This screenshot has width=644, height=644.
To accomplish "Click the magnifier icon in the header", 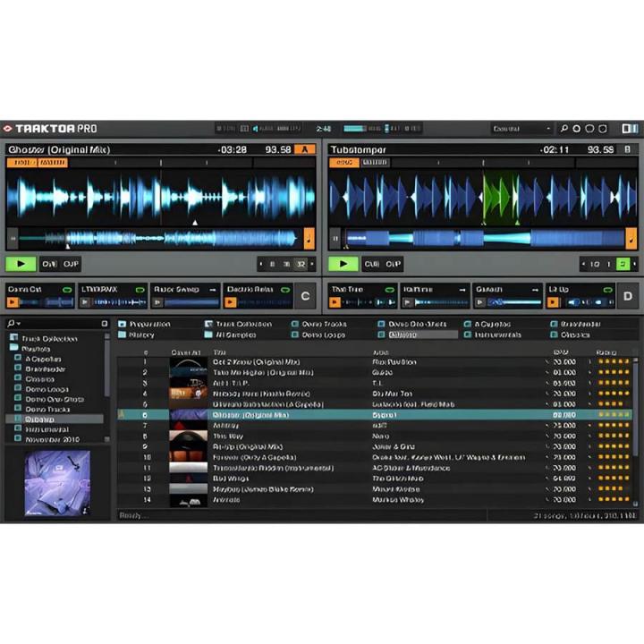I will point(564,129).
